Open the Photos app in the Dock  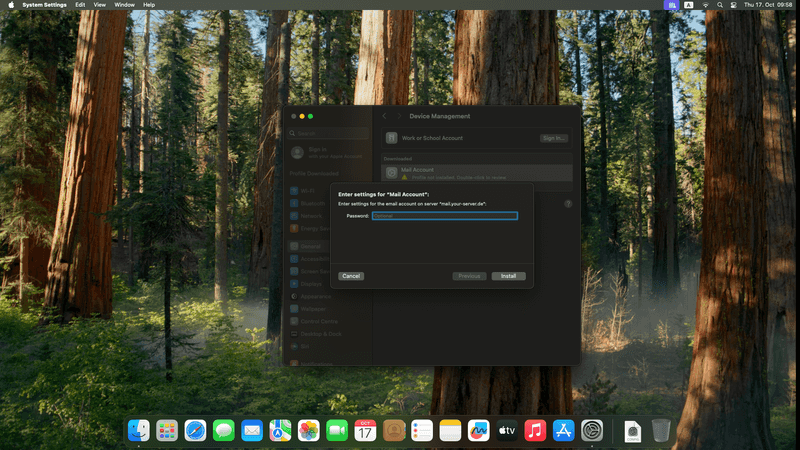pyautogui.click(x=309, y=430)
